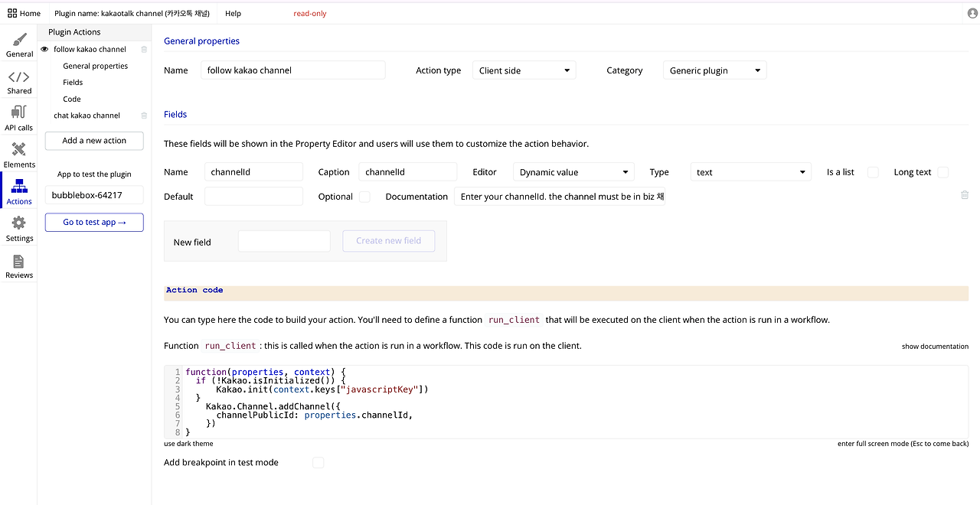Screen dimensions: 980x505
Task: Open the General section in sidebar
Action: 19,46
